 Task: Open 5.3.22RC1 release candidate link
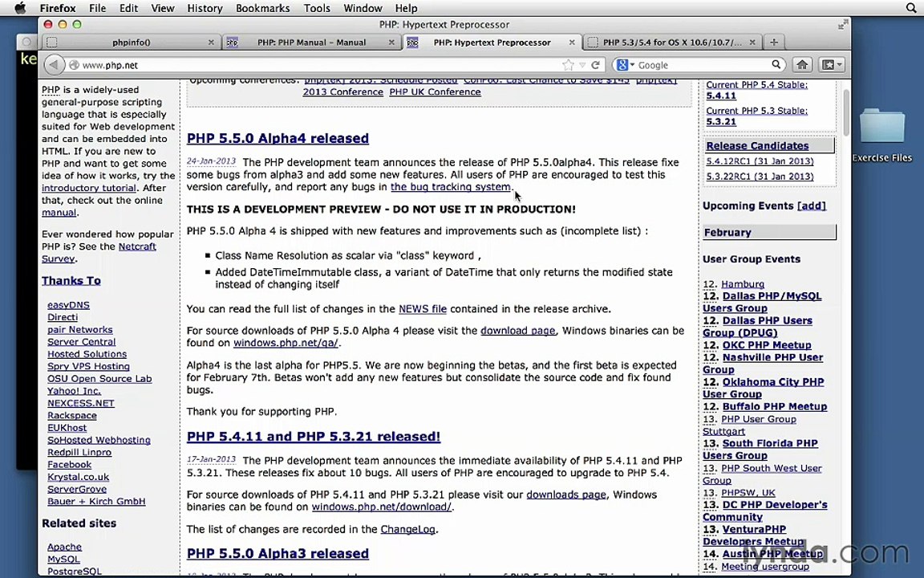pos(760,177)
